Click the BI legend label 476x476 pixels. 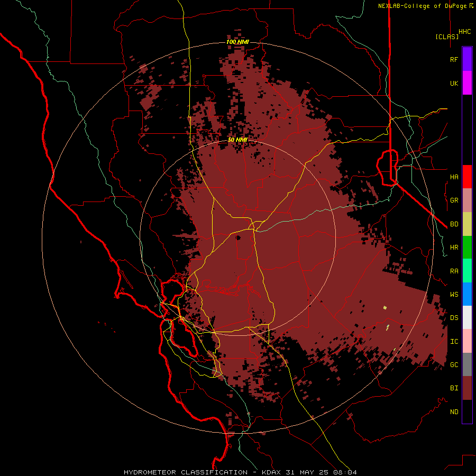tap(454, 388)
